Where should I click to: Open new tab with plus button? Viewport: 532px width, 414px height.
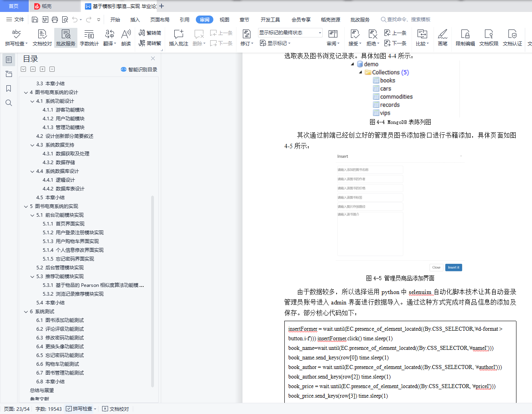coord(162,6)
